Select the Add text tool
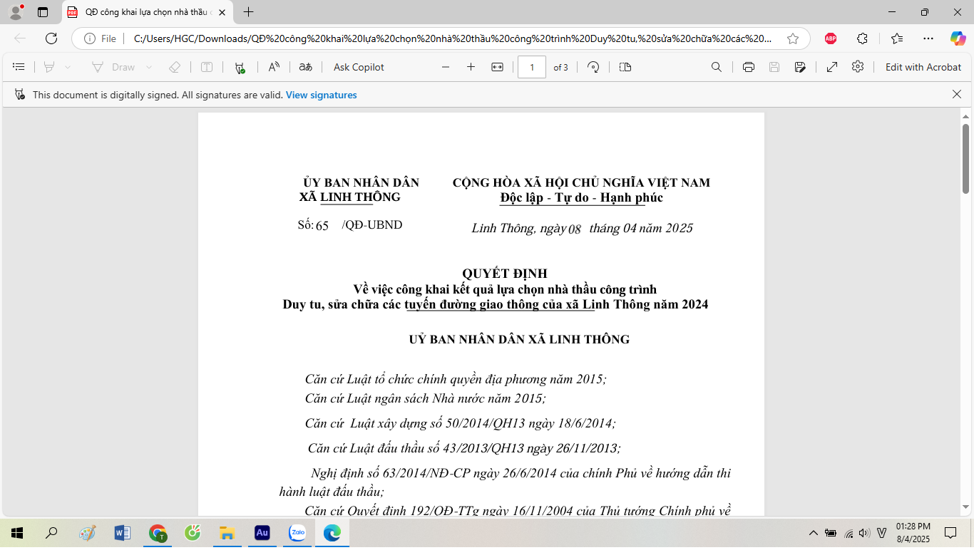The height and width of the screenshot is (560, 974). [x=207, y=67]
